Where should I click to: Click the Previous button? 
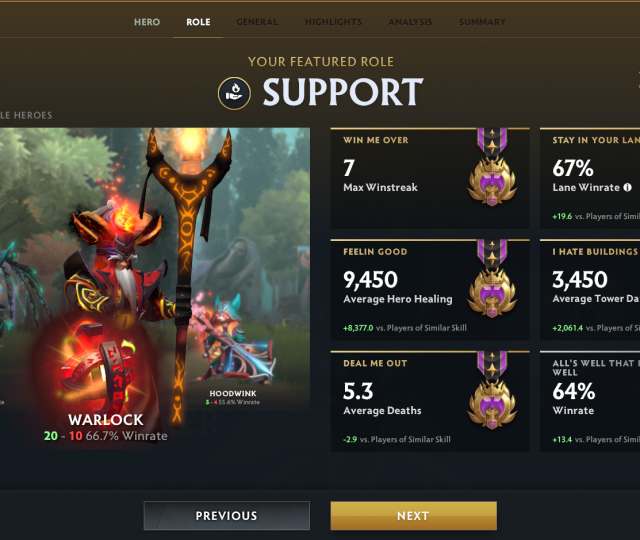click(x=227, y=516)
